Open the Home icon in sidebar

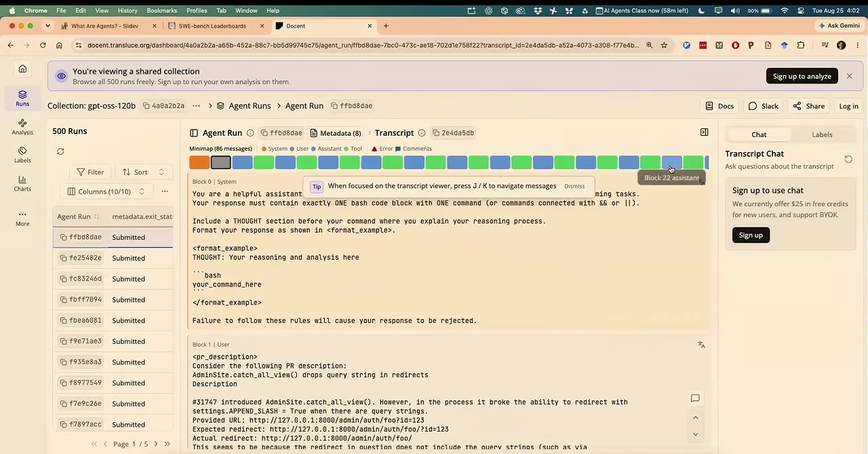(x=22, y=69)
